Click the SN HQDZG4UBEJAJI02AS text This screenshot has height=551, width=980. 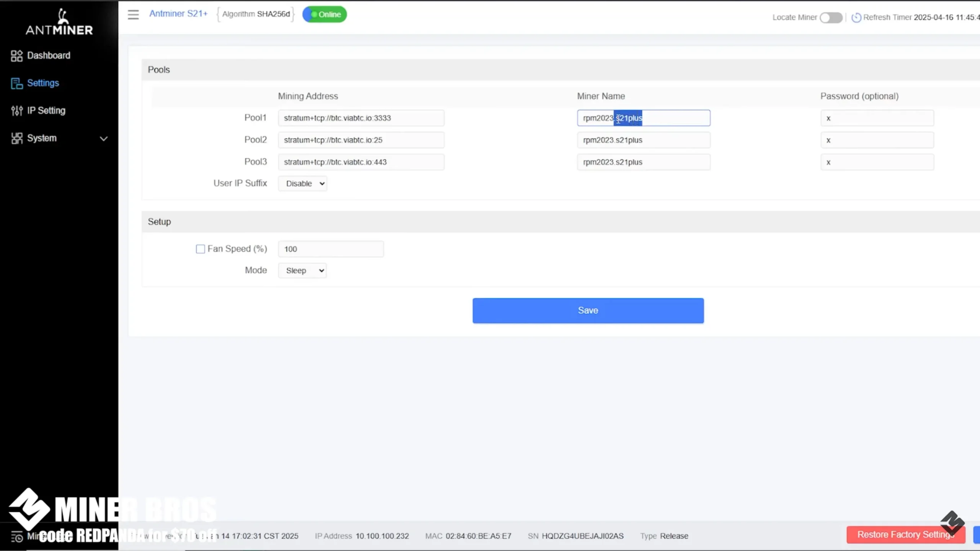[576, 536]
